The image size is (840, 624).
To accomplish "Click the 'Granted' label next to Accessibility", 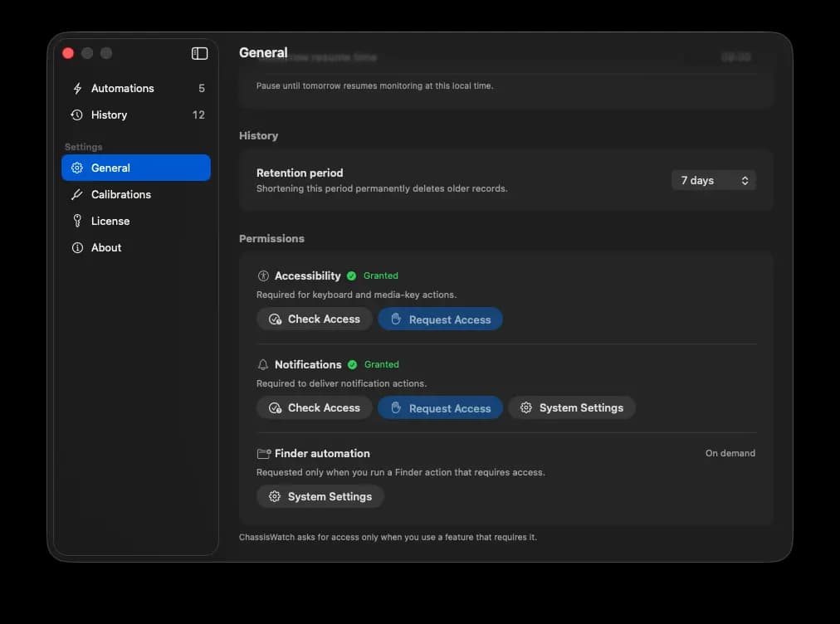I will point(381,275).
